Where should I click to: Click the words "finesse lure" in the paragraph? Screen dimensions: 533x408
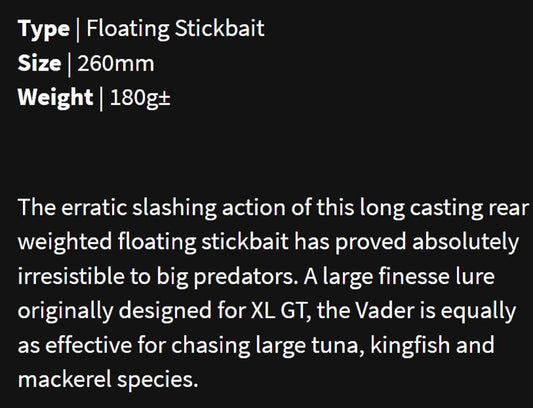(x=437, y=276)
